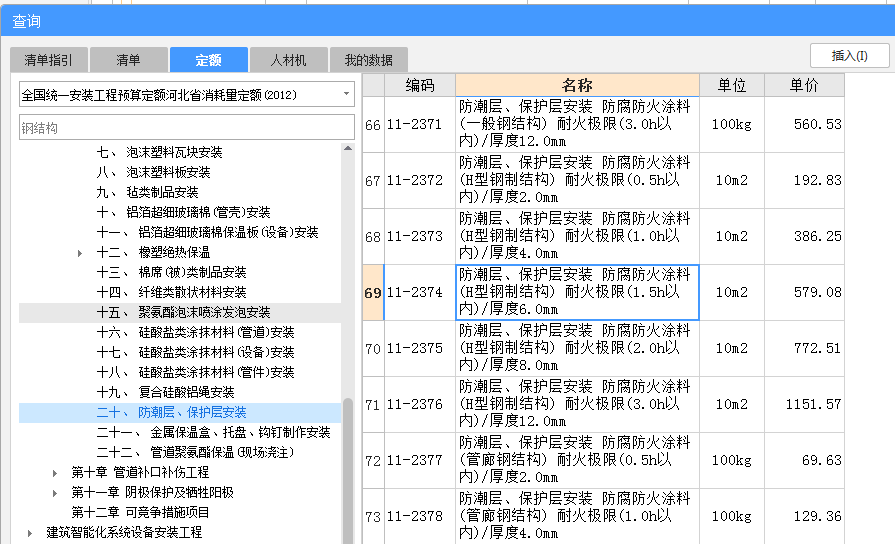Select code cell 11-2375

[420, 348]
